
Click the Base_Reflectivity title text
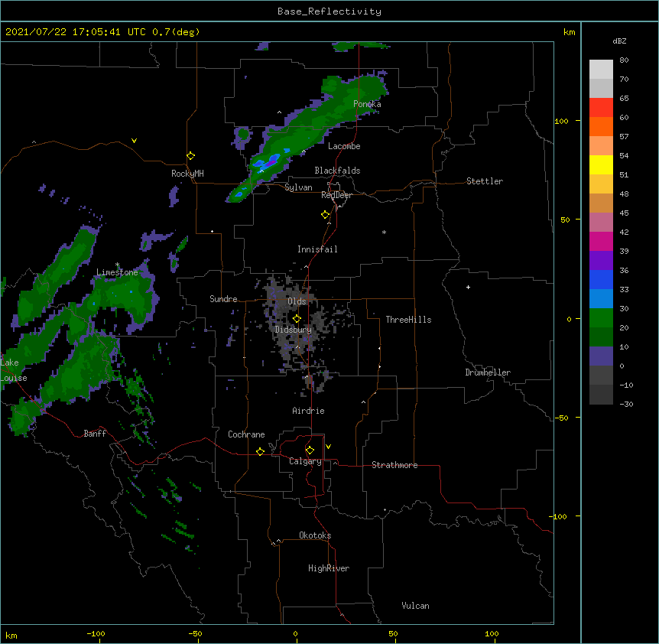pyautogui.click(x=329, y=11)
